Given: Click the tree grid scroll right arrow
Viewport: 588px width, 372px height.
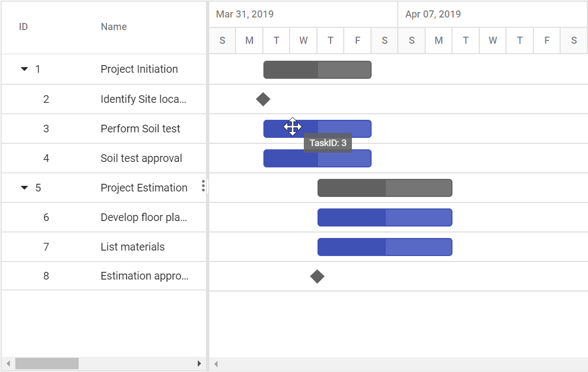Looking at the screenshot, I should [x=199, y=363].
